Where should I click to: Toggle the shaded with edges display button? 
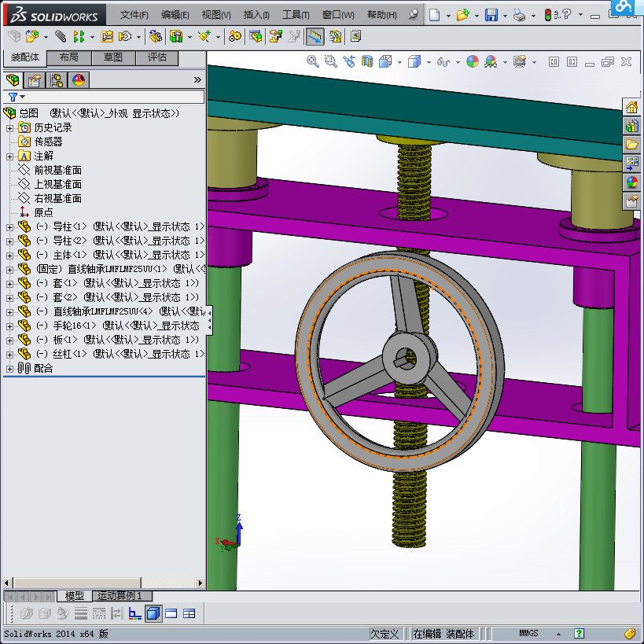154,613
